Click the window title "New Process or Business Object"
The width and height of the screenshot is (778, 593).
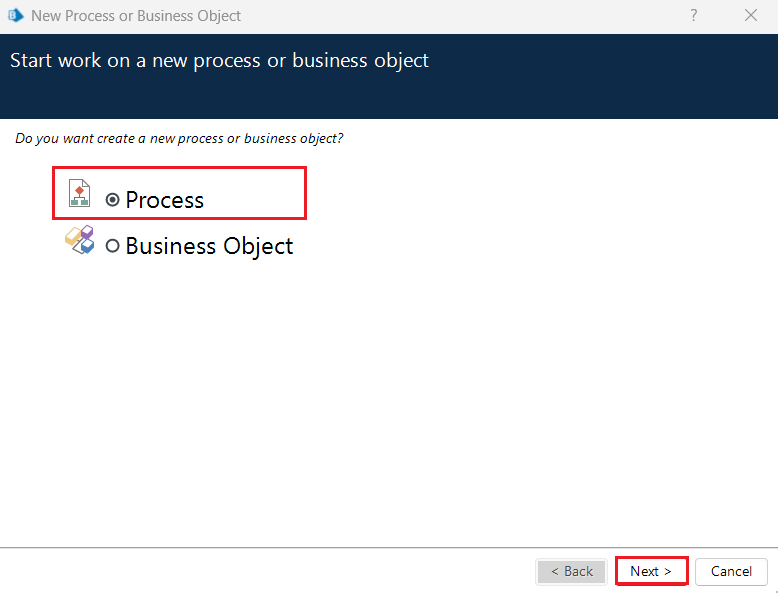[x=136, y=16]
